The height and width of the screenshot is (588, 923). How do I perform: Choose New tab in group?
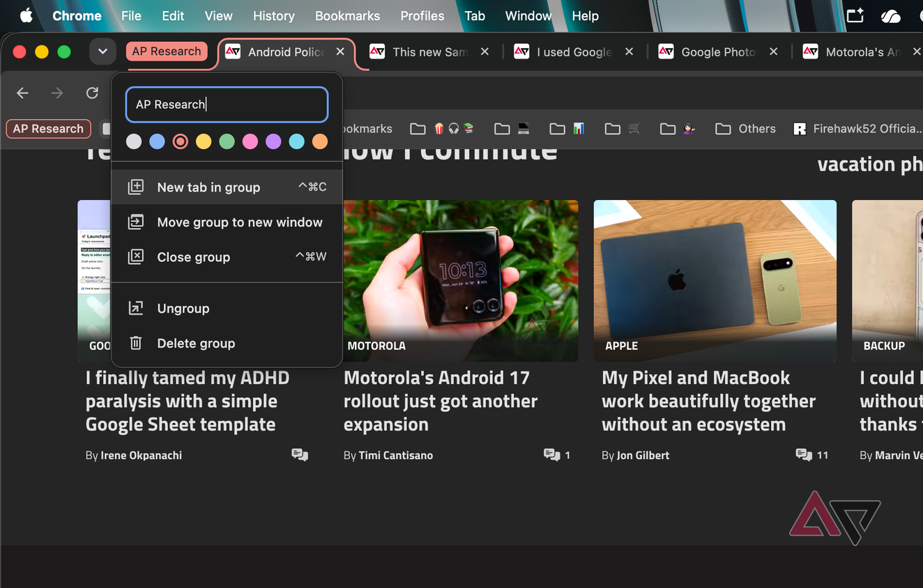(227, 187)
